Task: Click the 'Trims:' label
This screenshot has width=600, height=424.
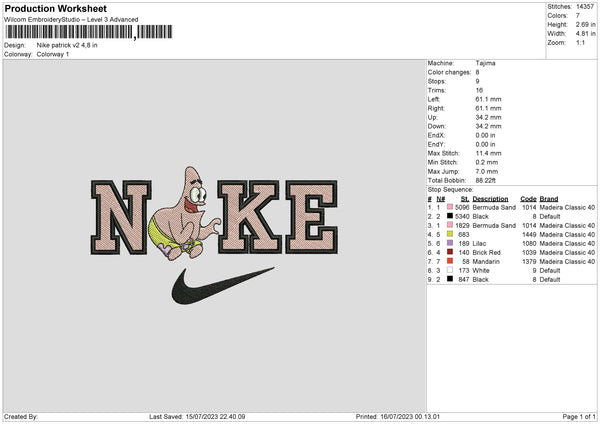Action: [x=437, y=90]
